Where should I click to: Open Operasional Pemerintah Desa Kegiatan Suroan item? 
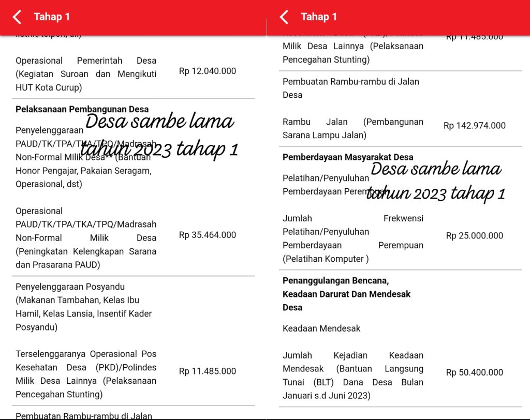86,74
